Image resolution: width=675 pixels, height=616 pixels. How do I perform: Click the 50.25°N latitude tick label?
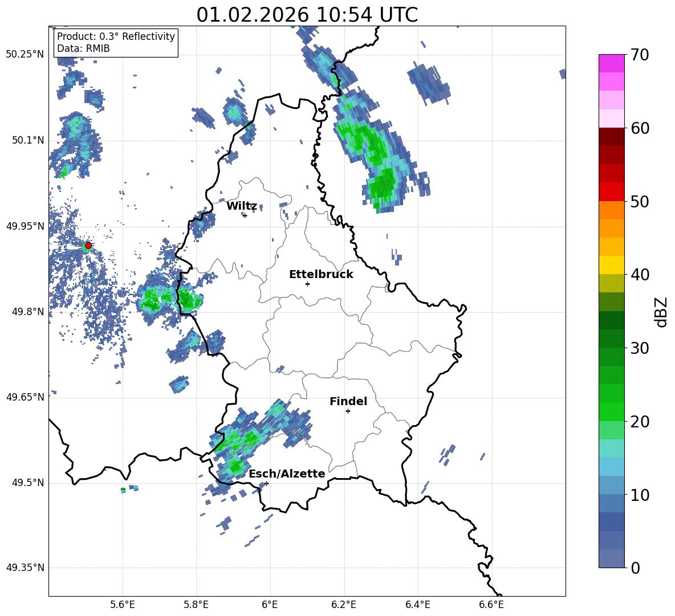click(x=25, y=55)
